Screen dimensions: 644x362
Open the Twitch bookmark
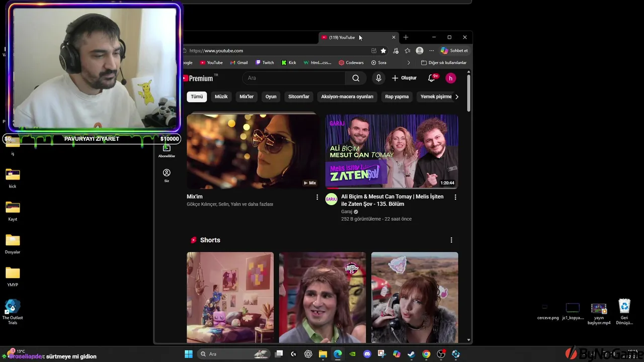click(x=265, y=63)
